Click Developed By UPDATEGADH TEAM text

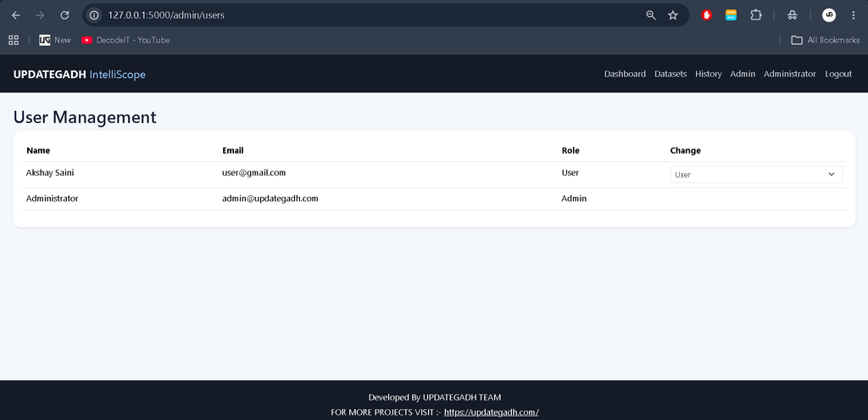point(435,397)
